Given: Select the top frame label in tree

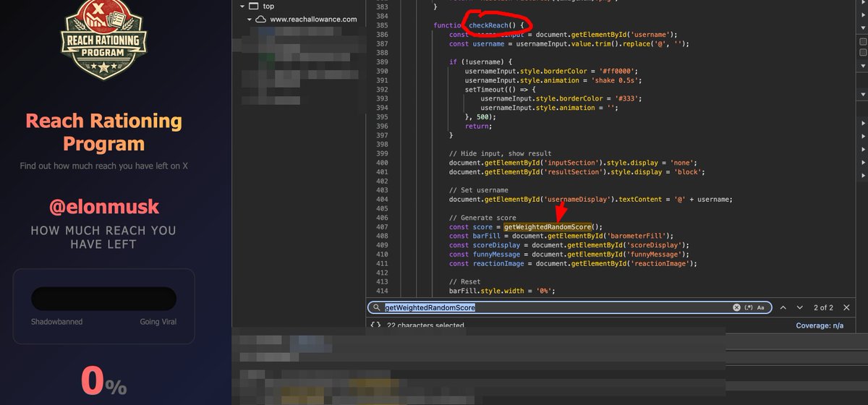Looking at the screenshot, I should tap(268, 7).
